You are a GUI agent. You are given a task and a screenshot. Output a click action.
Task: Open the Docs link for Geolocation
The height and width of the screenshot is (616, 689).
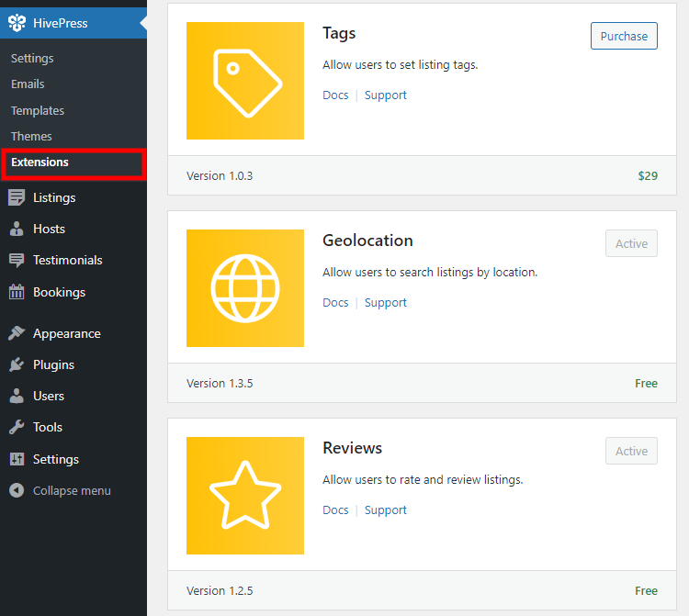[x=335, y=303]
